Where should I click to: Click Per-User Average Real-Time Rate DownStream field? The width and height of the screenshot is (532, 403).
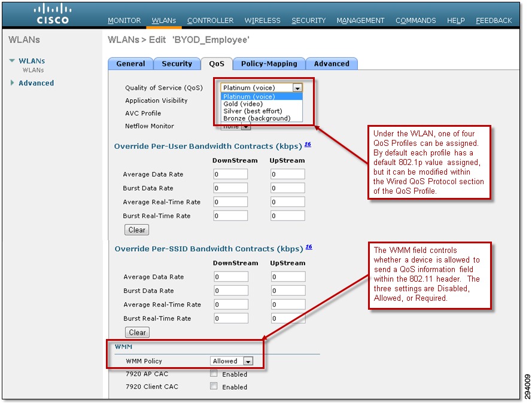[231, 202]
